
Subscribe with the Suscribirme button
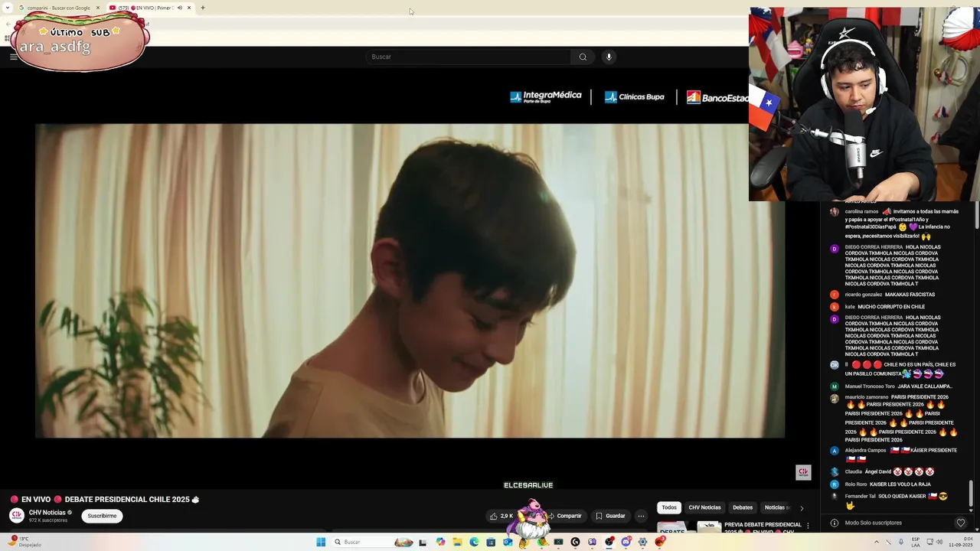[102, 516]
